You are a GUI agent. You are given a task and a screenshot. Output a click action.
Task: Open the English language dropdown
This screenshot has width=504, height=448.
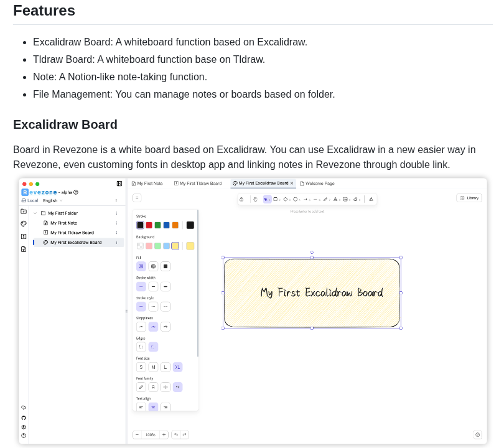(x=53, y=200)
